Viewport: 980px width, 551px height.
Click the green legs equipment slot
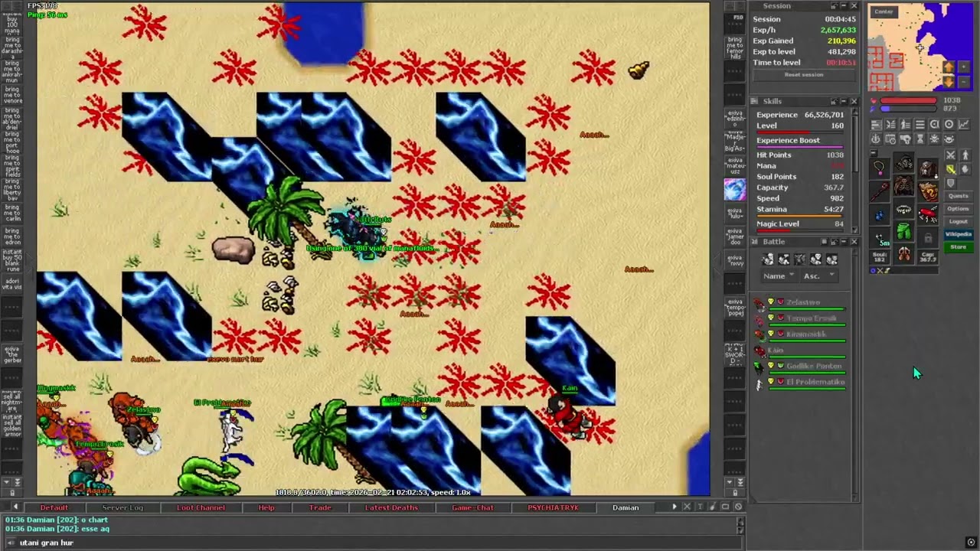[x=903, y=231]
